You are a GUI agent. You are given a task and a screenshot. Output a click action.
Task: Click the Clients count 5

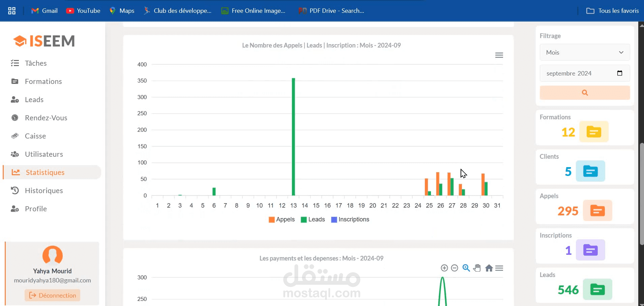[x=568, y=172]
